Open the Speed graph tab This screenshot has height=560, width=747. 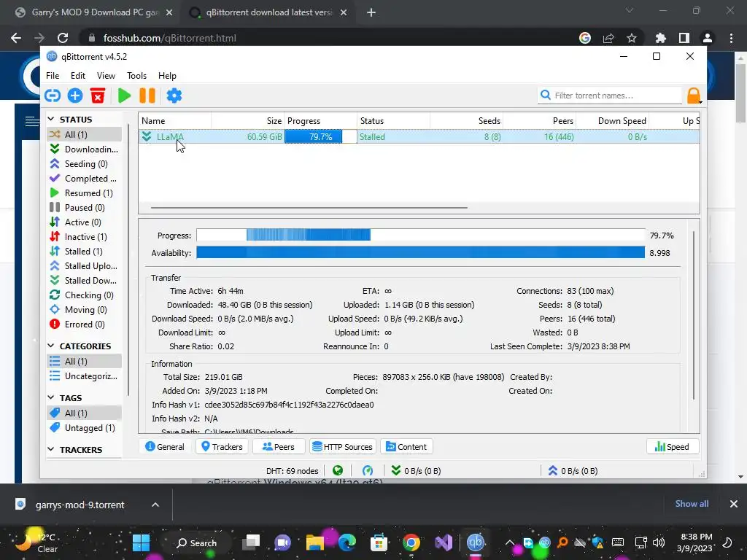point(672,447)
